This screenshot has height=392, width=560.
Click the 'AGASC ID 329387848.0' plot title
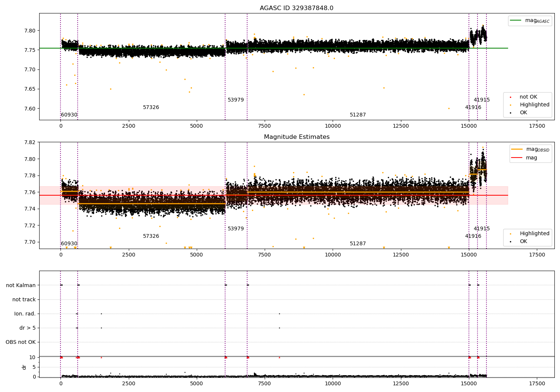296,8
